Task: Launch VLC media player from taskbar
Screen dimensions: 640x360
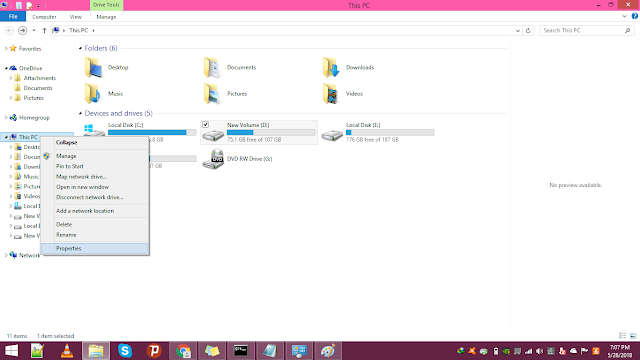Action: pyautogui.click(x=67, y=351)
